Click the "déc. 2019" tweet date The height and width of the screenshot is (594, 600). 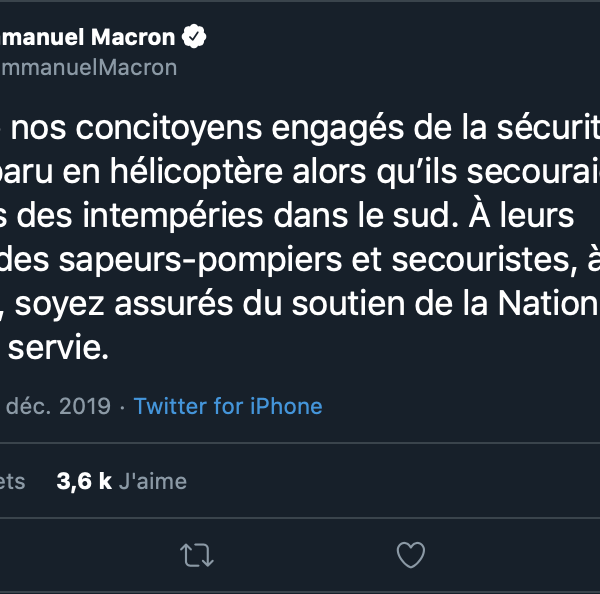60,406
